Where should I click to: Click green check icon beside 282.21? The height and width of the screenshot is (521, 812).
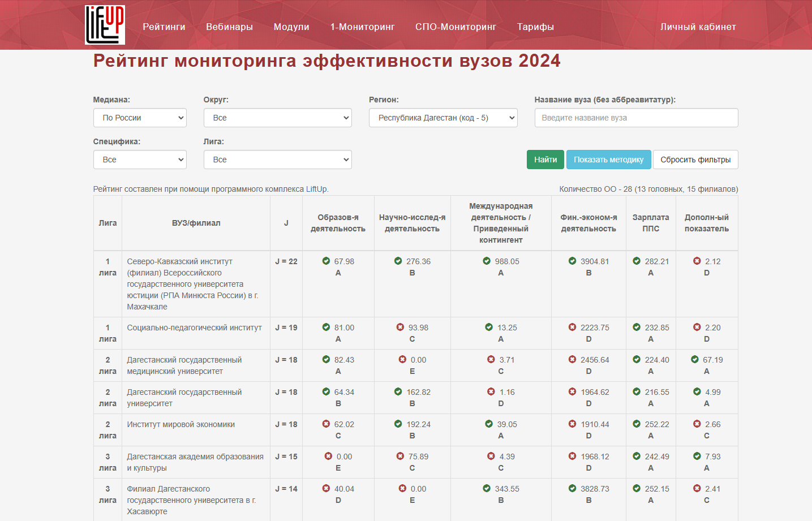coord(637,261)
